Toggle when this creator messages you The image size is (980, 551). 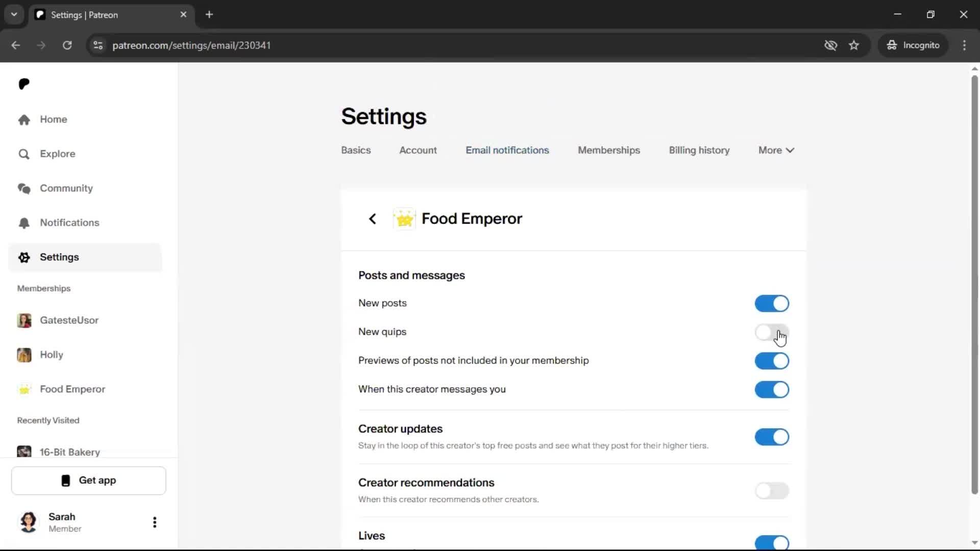click(x=772, y=390)
